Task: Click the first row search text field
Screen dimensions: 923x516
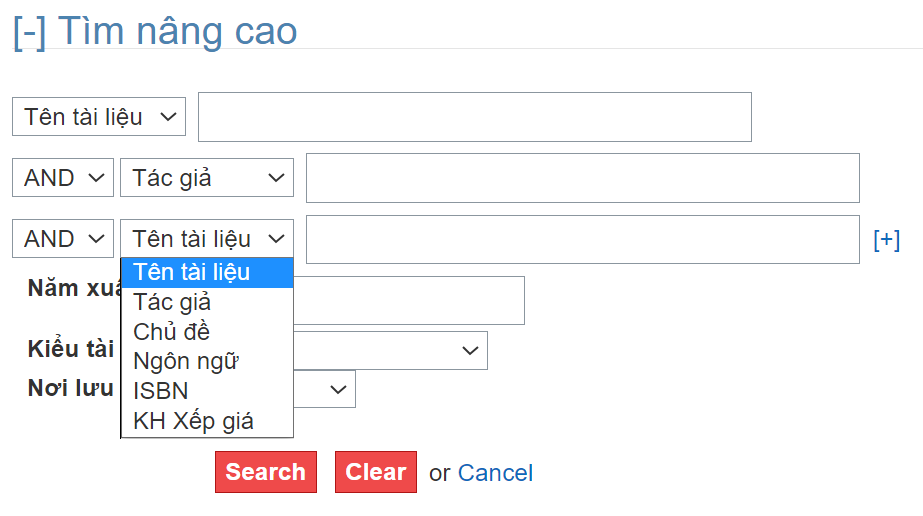Action: pyautogui.click(x=474, y=117)
